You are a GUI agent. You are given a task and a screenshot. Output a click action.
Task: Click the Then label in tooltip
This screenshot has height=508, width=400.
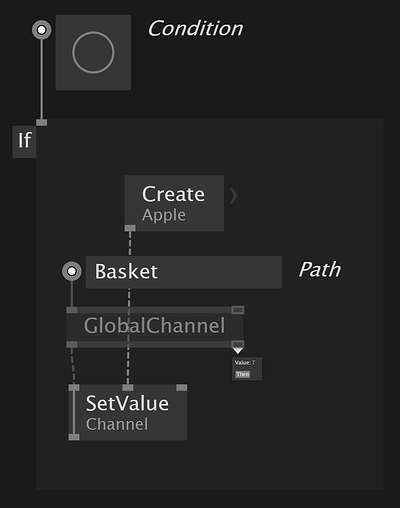click(x=243, y=374)
